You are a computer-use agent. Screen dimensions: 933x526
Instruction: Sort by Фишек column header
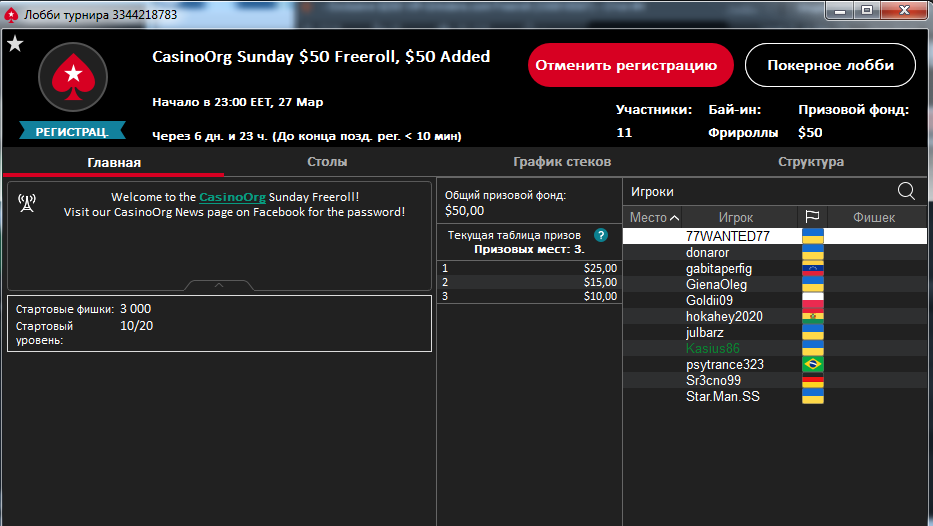pos(874,217)
